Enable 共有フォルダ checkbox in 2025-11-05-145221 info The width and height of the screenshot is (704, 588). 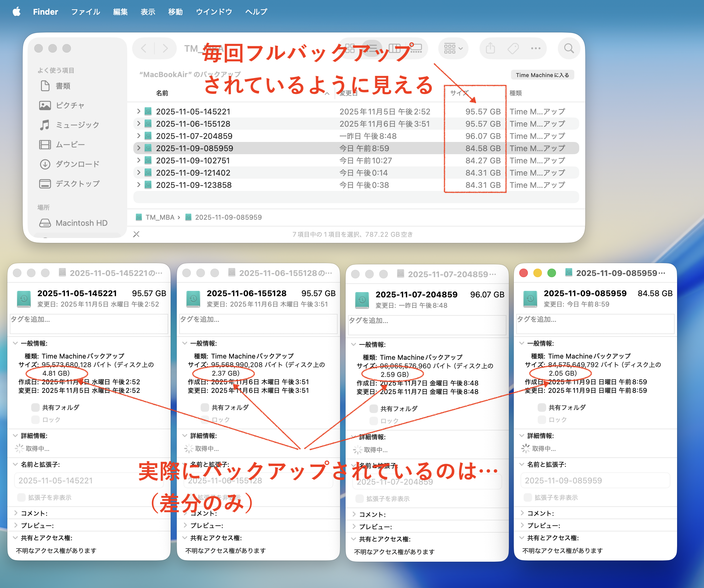pyautogui.click(x=35, y=407)
